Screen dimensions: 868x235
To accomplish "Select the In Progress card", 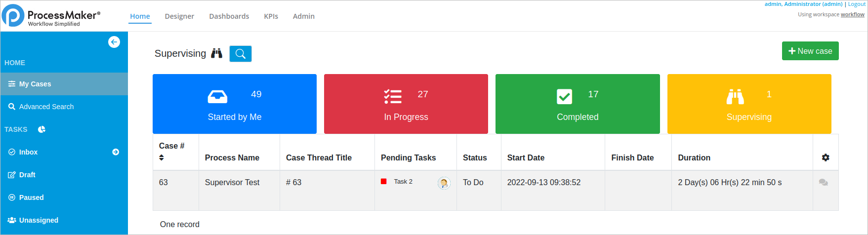I will coord(406,104).
